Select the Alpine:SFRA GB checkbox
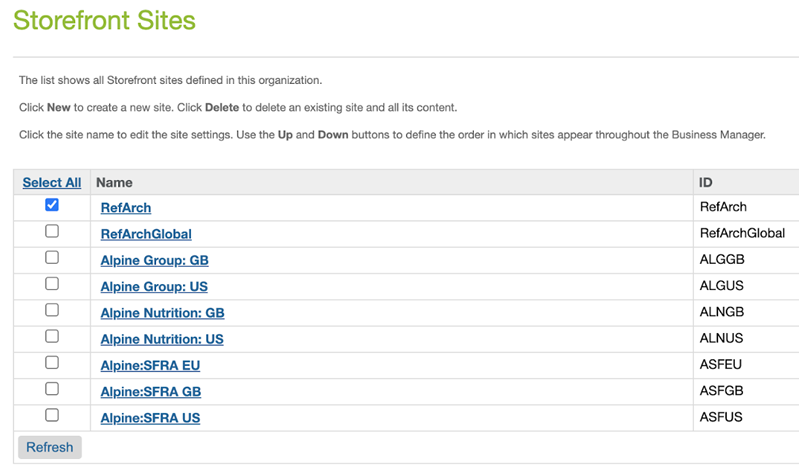 click(x=51, y=389)
